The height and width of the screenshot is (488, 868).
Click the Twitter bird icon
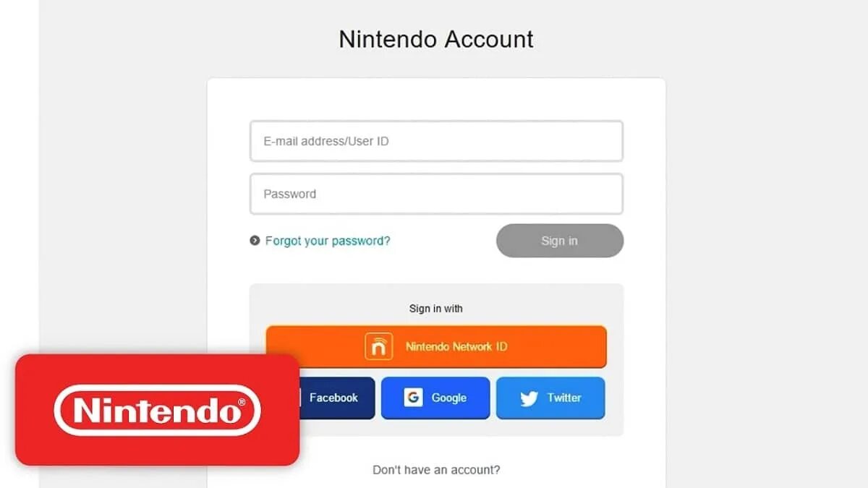click(529, 398)
